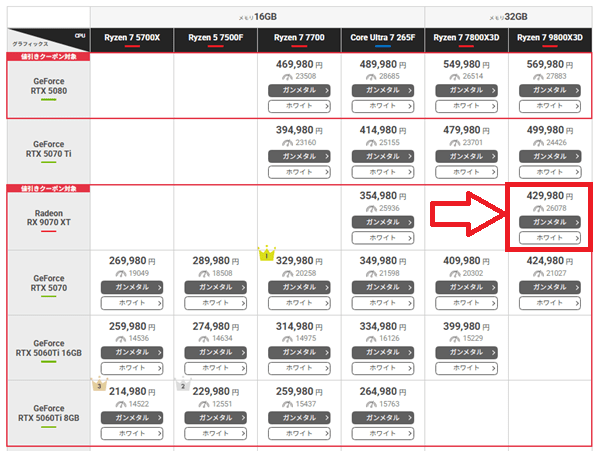Screen dimensions: 600x451
Task: Click benchmark gauge icon beside 15229
Action: pyautogui.click(x=455, y=339)
